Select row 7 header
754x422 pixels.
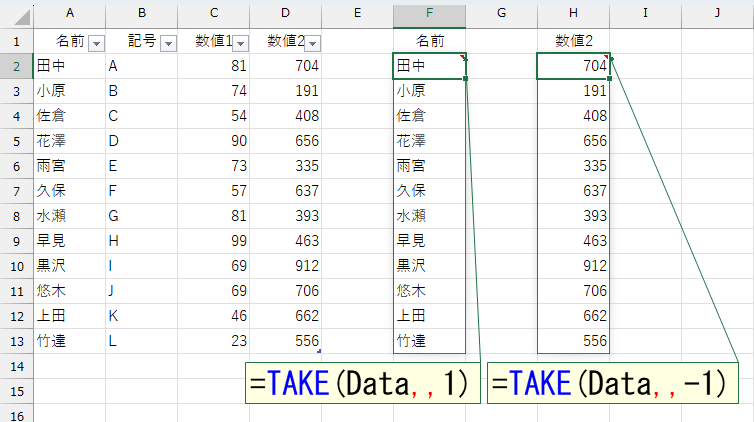(x=16, y=191)
